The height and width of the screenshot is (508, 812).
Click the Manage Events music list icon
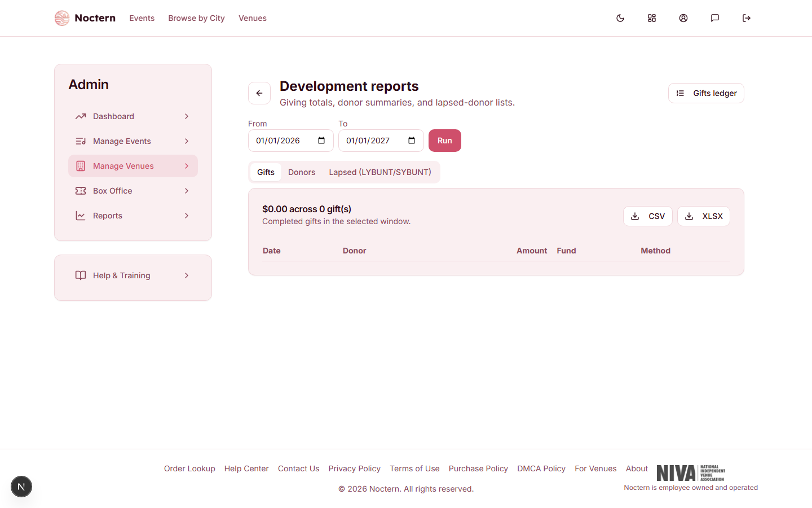pyautogui.click(x=81, y=141)
